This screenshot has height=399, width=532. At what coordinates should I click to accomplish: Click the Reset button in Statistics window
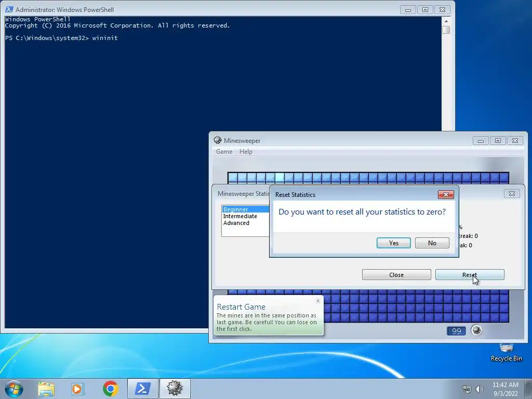(470, 275)
